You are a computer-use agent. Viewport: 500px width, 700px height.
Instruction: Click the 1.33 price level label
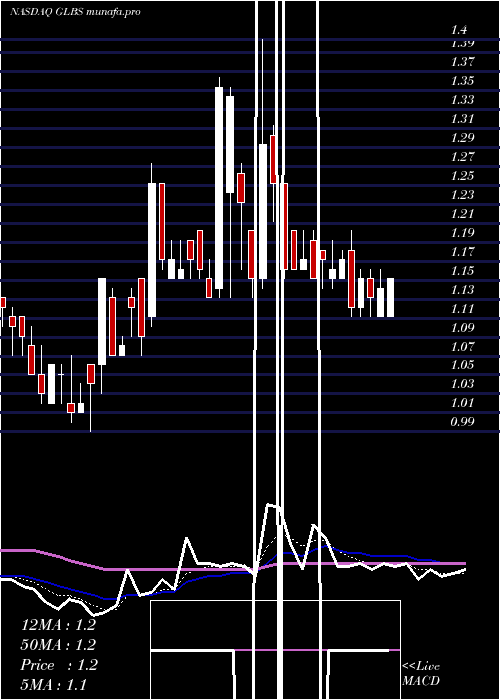click(462, 100)
